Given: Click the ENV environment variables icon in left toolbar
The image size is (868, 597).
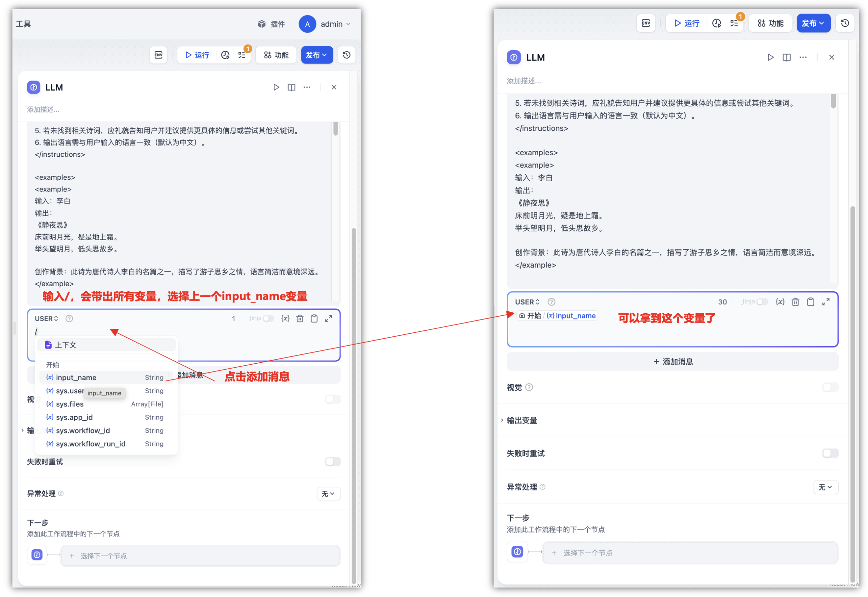Looking at the screenshot, I should [x=158, y=55].
